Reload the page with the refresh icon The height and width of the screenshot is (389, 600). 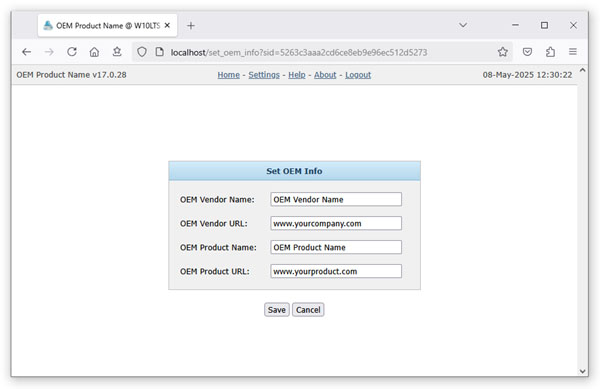coord(72,52)
